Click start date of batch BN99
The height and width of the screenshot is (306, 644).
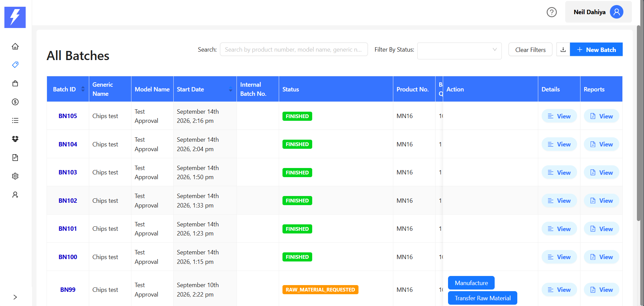(198, 290)
